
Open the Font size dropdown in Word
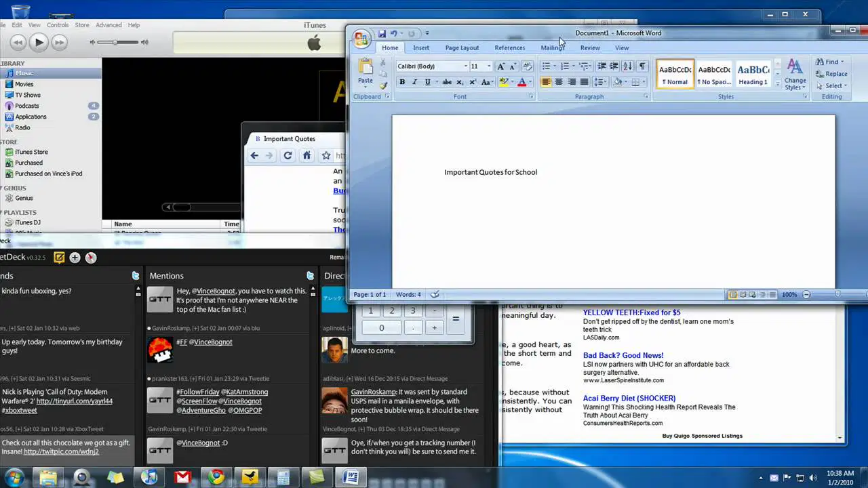(489, 66)
